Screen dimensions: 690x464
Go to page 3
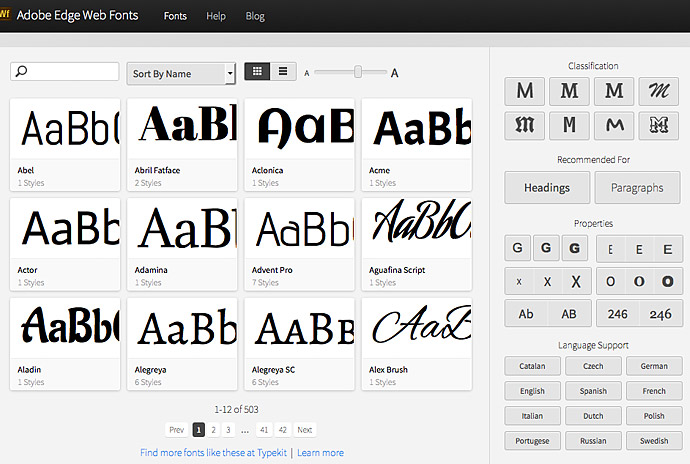coord(228,430)
